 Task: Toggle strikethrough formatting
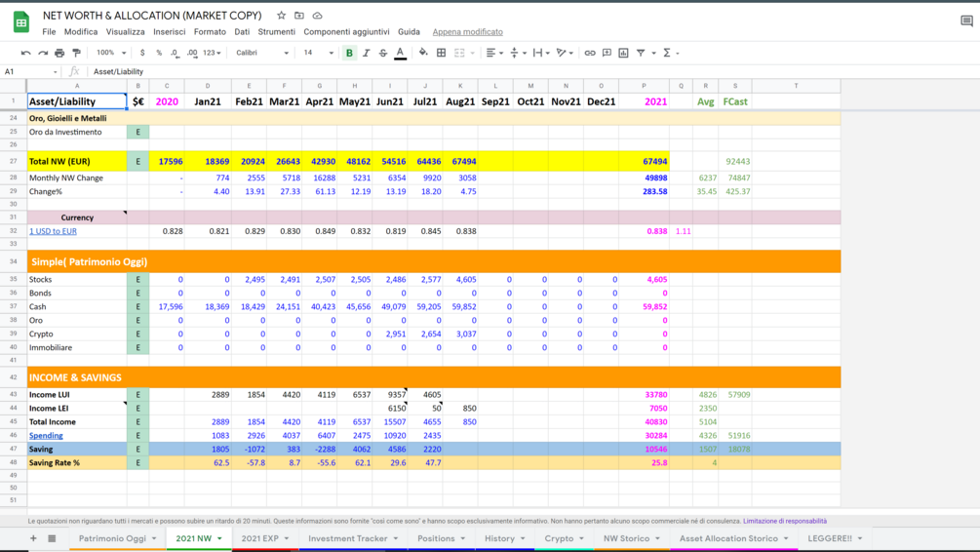pyautogui.click(x=383, y=53)
